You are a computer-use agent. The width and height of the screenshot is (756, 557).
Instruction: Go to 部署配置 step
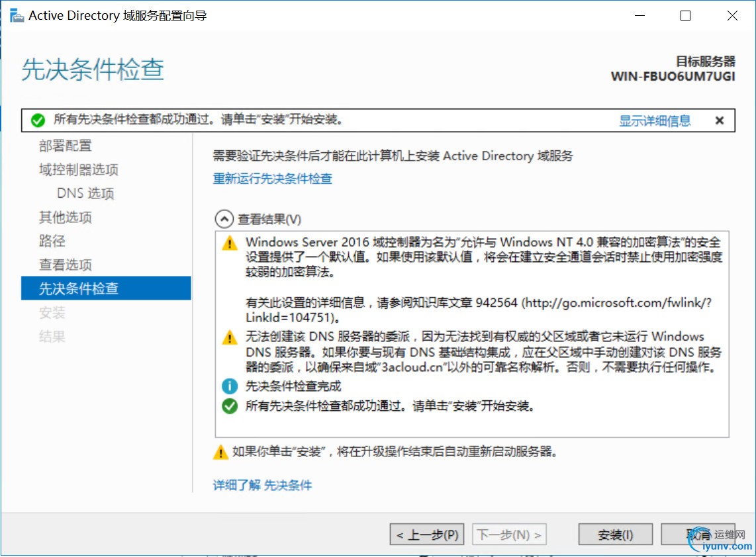click(x=65, y=146)
